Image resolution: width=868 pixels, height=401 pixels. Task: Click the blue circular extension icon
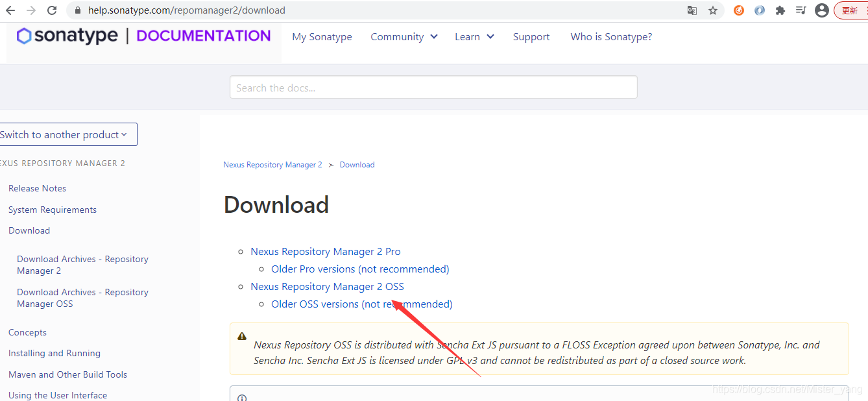(760, 10)
